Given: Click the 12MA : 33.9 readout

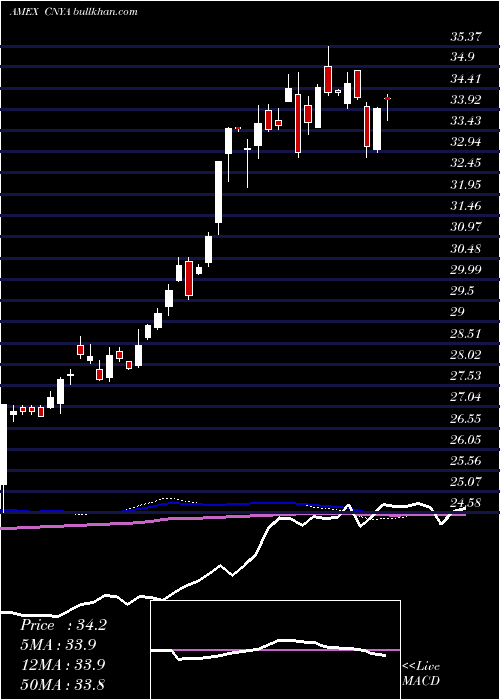Looking at the screenshot, I should [x=62, y=665].
